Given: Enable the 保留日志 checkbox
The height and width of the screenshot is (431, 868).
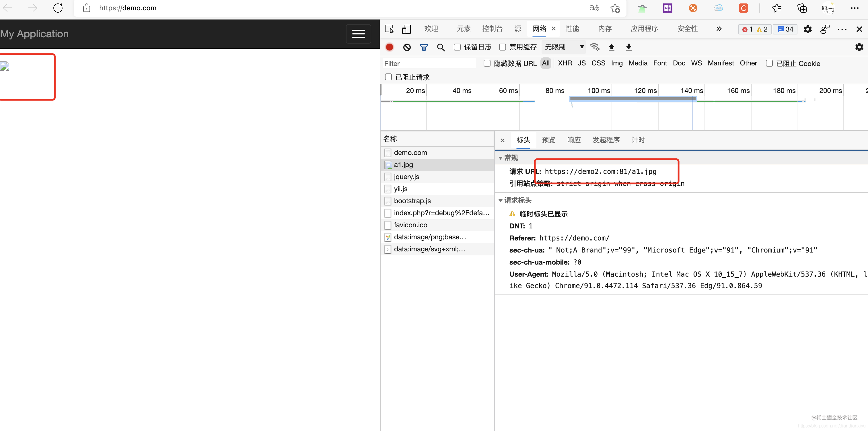Looking at the screenshot, I should 457,47.
